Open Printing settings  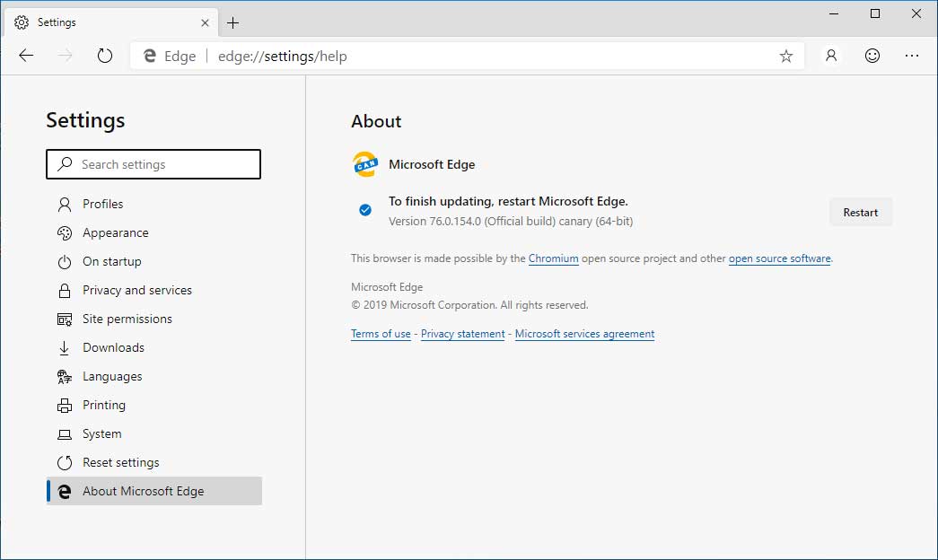[153, 405]
